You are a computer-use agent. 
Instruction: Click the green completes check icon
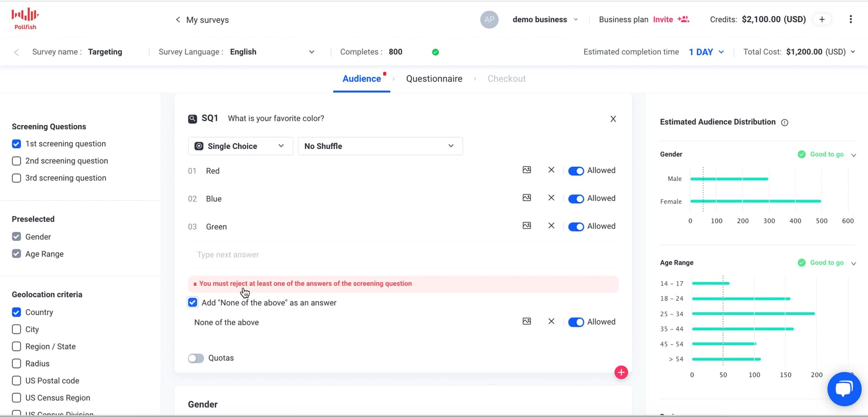tap(435, 52)
